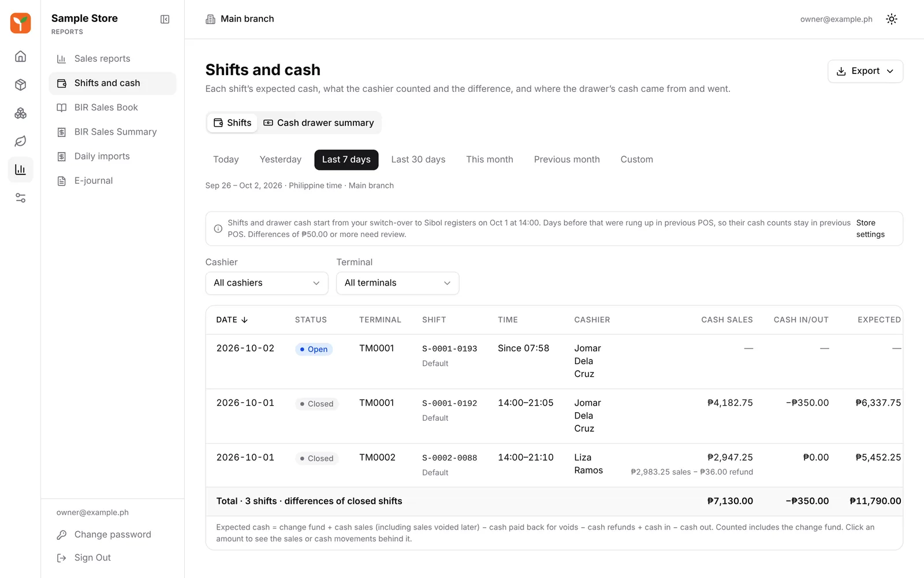Open Sales reports in the sidebar
This screenshot has width=924, height=578.
[x=113, y=58]
